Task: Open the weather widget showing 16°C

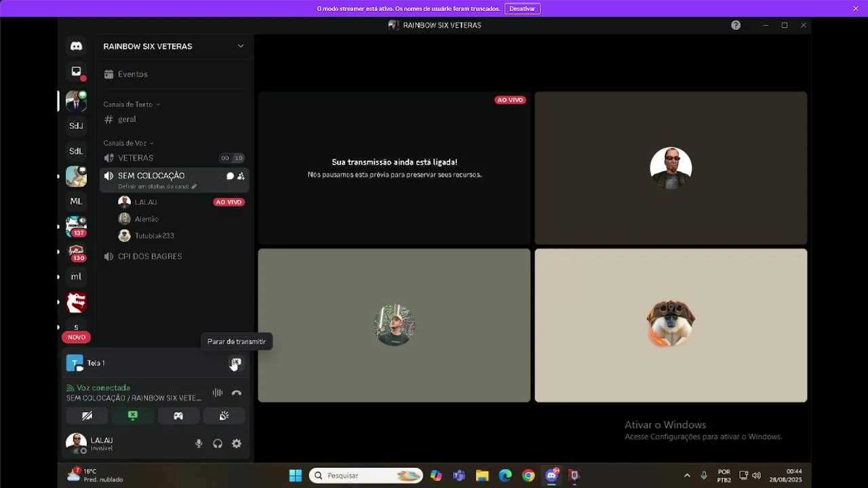Action: point(95,475)
